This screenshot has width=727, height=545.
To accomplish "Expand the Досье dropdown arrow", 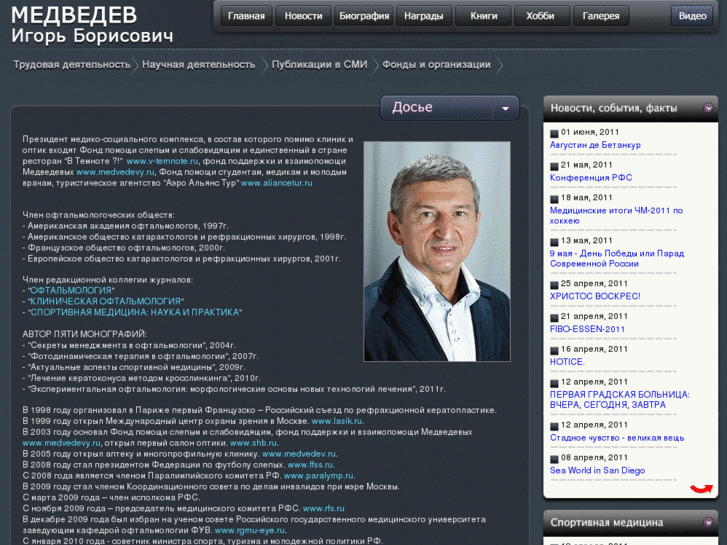I will [x=505, y=109].
